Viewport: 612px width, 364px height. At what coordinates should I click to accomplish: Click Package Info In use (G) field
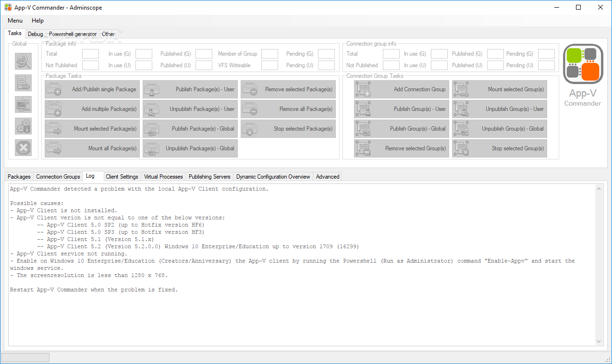(144, 54)
